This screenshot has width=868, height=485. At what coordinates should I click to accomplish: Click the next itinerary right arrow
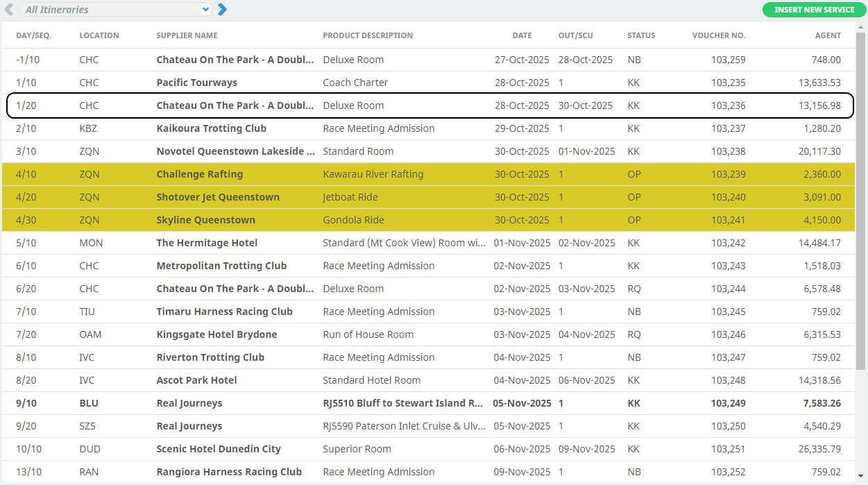[222, 9]
